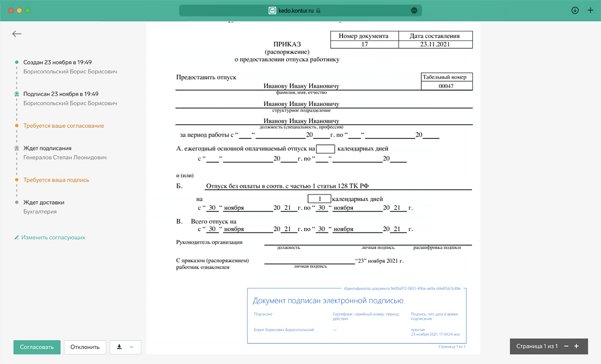The image size is (601, 364).
Task: Click ПРИКАЗ document heading
Action: 287,44
